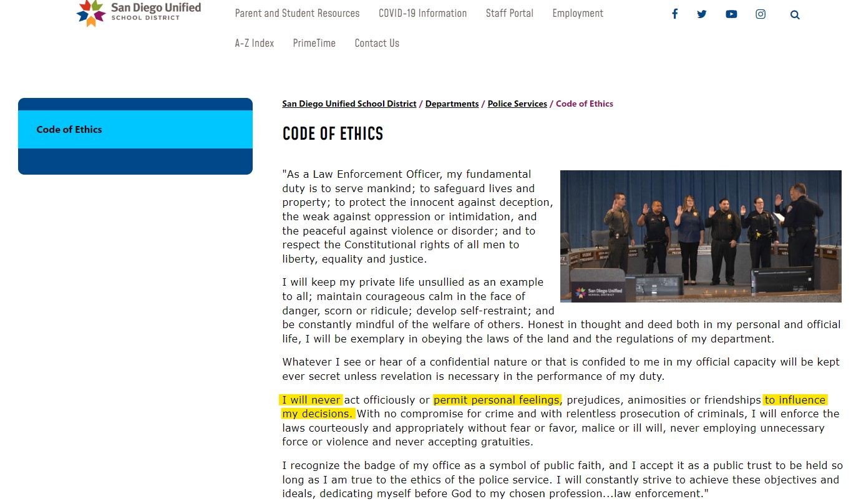Screen dimensions: 856x504
Task: Click the officers swearing-in photo
Action: (701, 236)
